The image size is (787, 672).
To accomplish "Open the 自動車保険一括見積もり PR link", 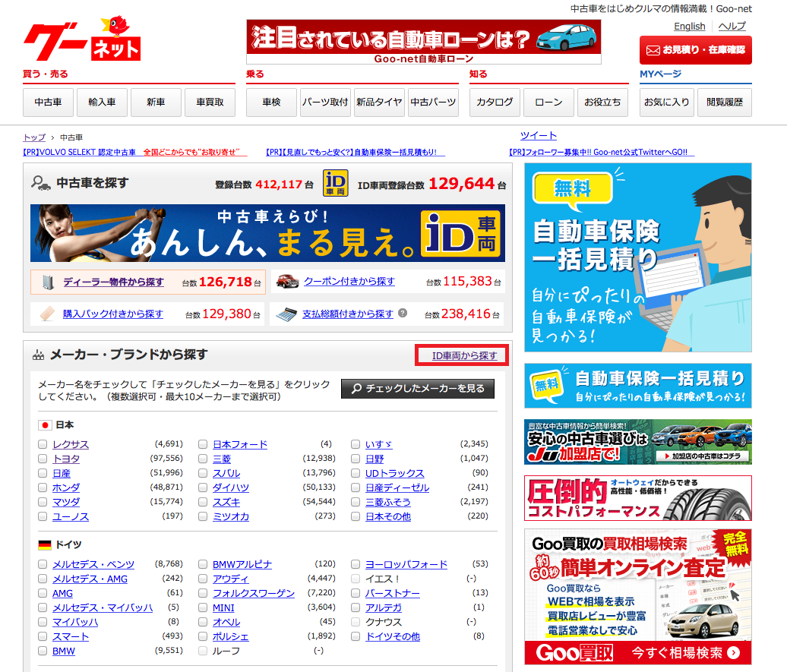I will [x=356, y=152].
